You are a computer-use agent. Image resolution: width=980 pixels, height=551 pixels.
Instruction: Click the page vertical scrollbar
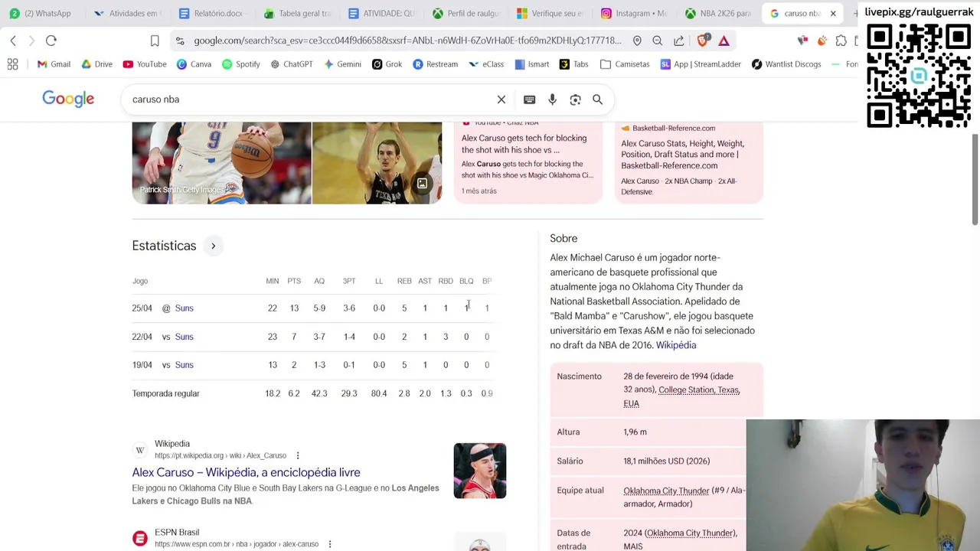(x=975, y=181)
